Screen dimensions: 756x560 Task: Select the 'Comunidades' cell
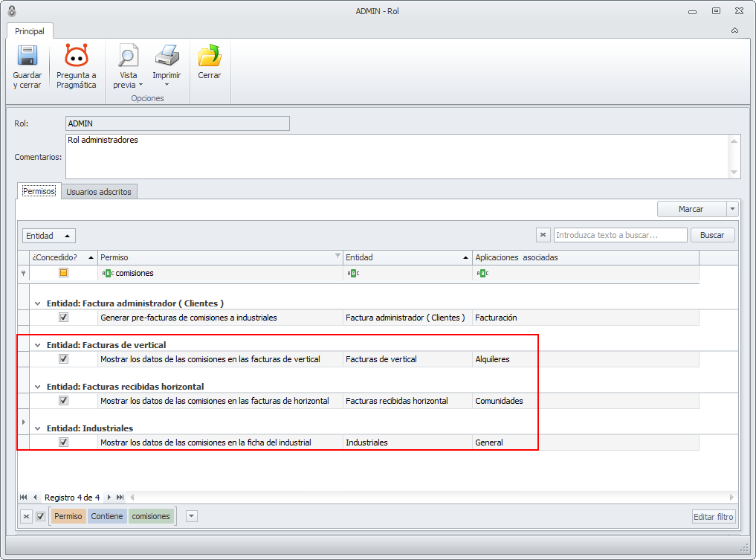pos(585,401)
